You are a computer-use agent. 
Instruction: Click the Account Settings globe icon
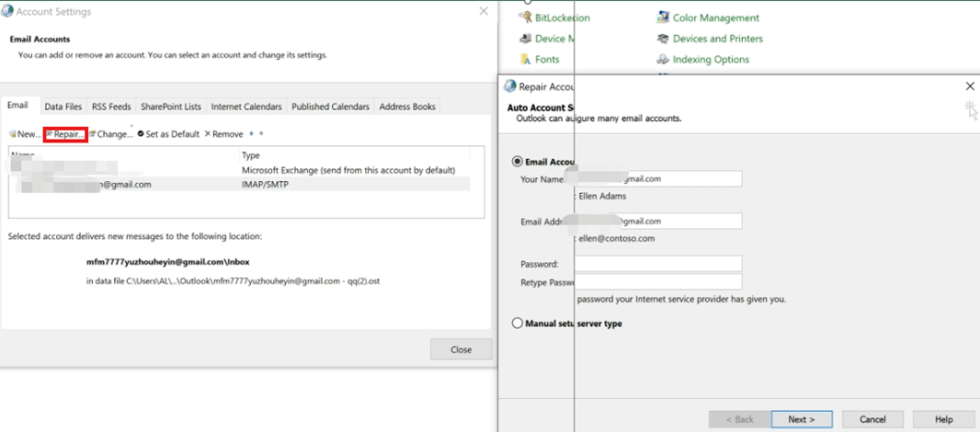point(7,11)
